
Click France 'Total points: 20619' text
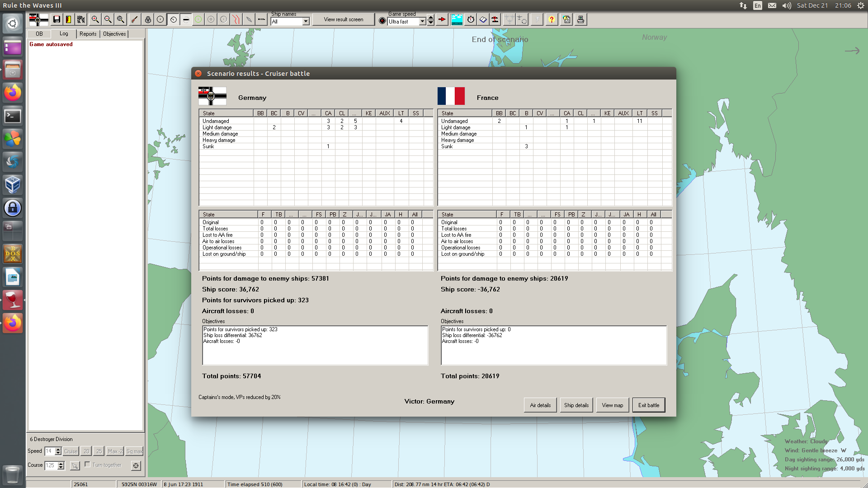[470, 376]
